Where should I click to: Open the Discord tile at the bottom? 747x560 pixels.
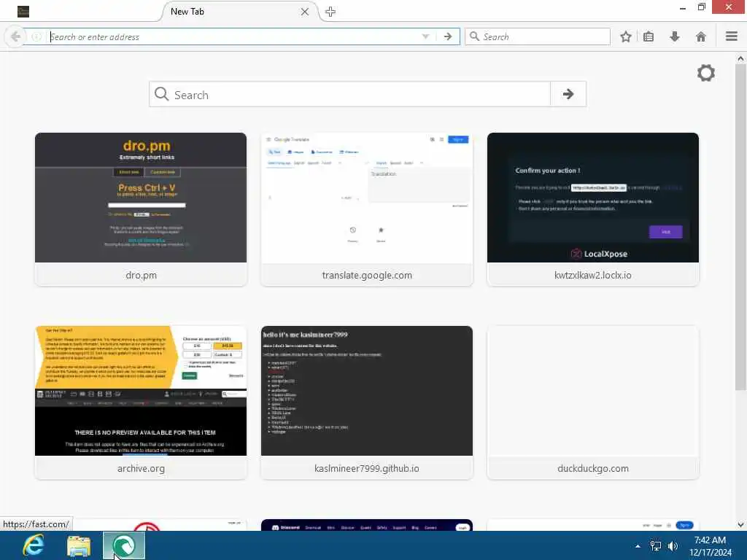367,525
